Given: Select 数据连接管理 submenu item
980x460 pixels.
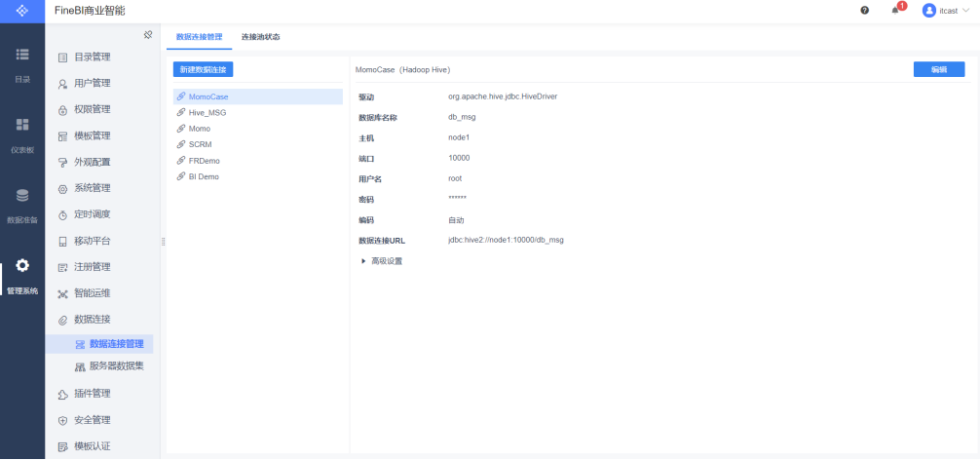Looking at the screenshot, I should pos(98,344).
